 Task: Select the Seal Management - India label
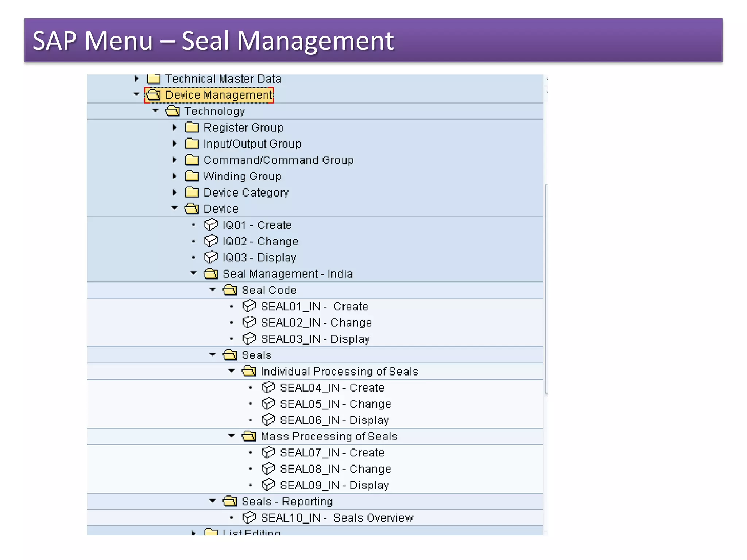[288, 274]
